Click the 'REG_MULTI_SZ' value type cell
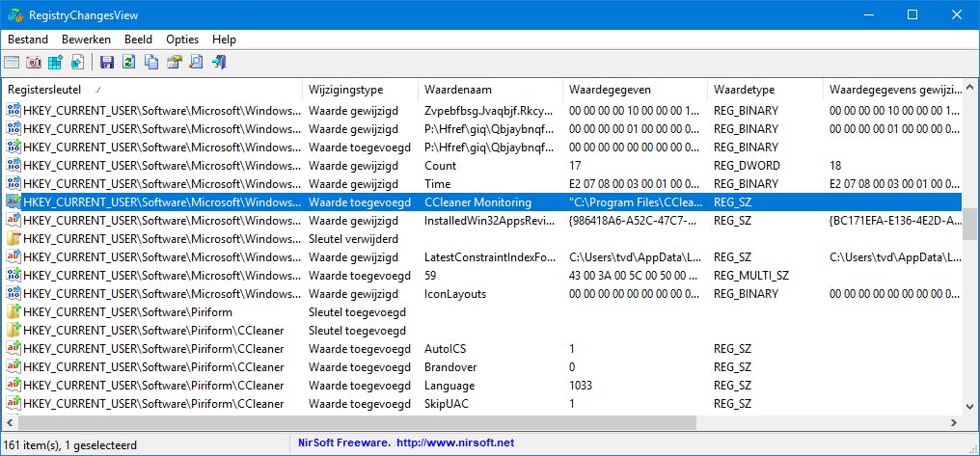 pos(751,276)
